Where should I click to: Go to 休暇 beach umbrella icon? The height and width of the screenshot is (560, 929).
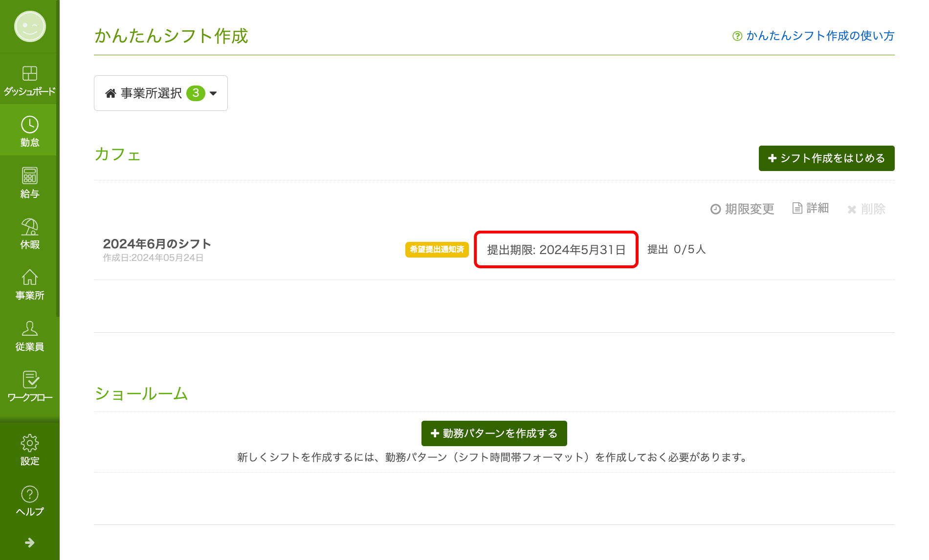tap(30, 227)
